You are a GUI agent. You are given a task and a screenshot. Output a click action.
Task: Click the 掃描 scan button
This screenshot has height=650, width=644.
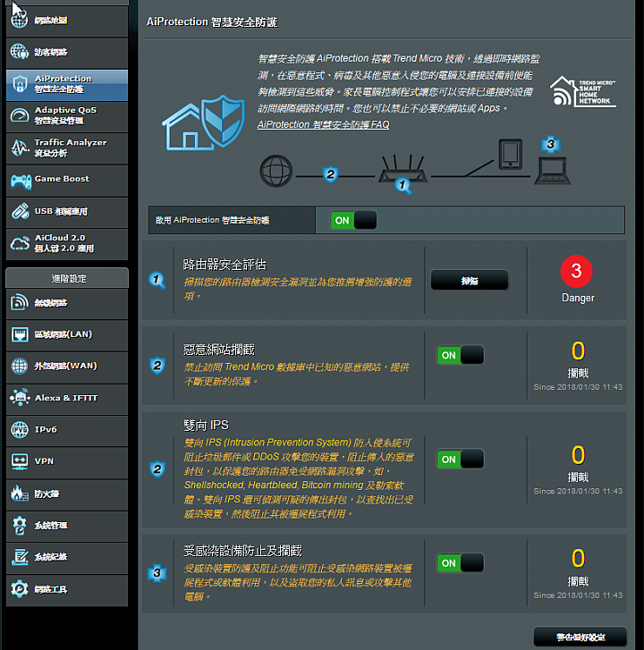470,281
